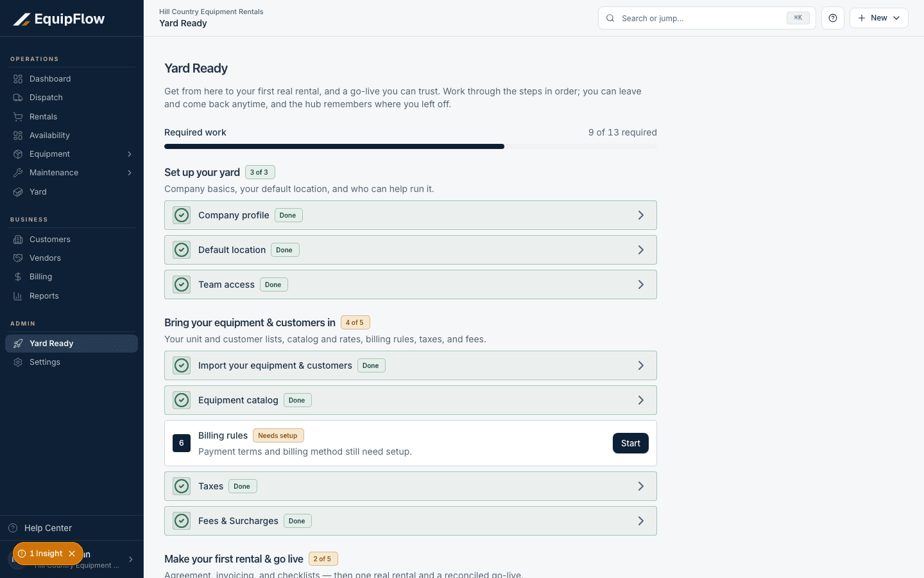Open the Help Center link
The height and width of the screenshot is (578, 924).
click(71, 528)
